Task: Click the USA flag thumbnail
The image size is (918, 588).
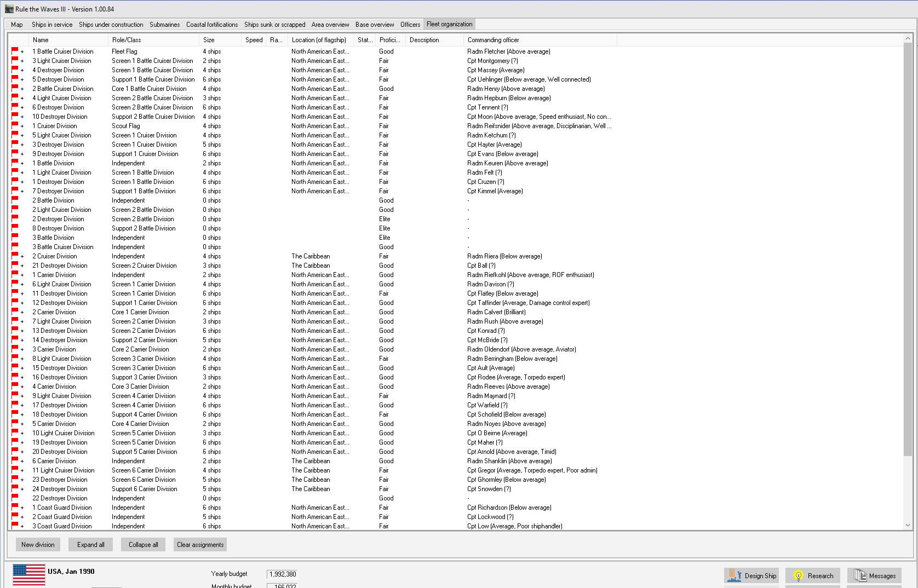Action: (x=29, y=575)
